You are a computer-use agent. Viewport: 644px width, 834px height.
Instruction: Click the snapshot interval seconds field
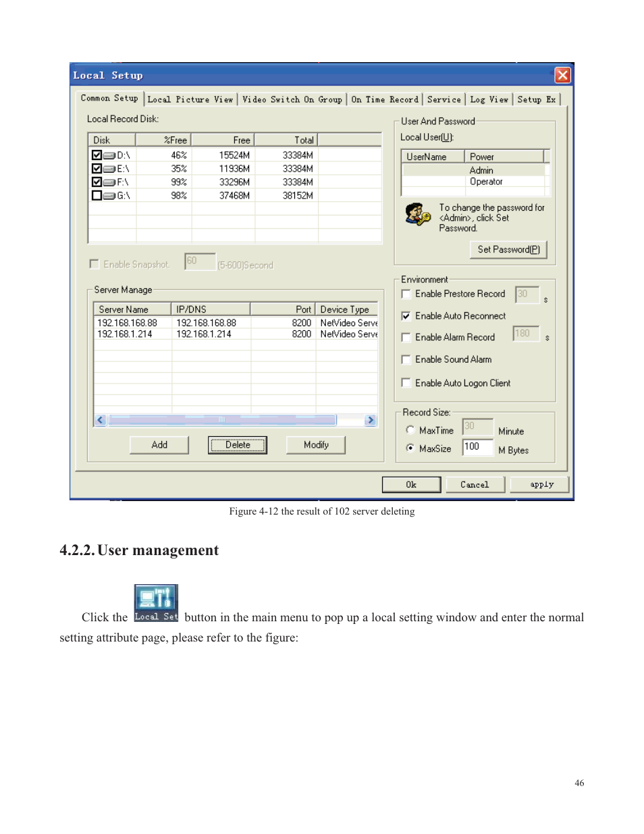200,261
